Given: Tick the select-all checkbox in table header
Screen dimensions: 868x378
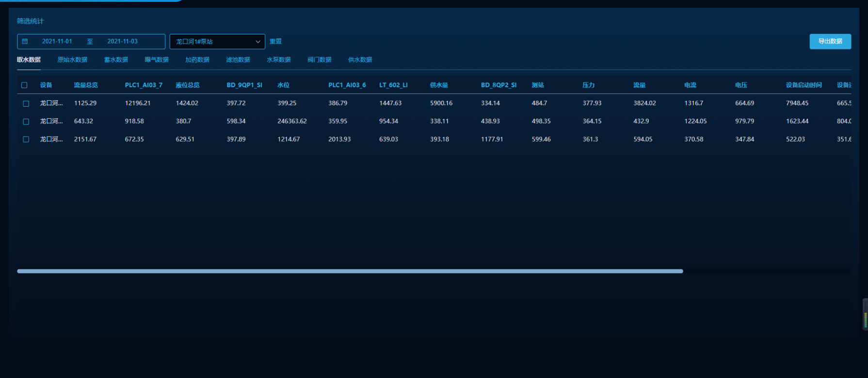Looking at the screenshot, I should pyautogui.click(x=24, y=85).
